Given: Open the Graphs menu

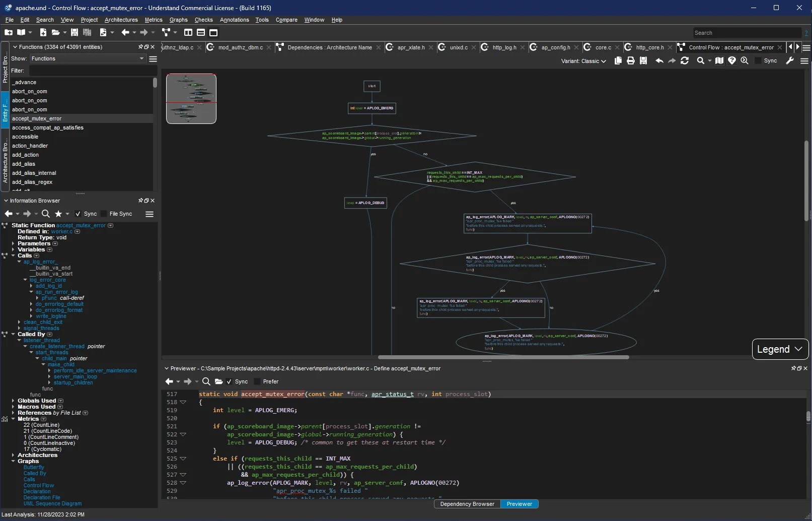Looking at the screenshot, I should pyautogui.click(x=178, y=20).
